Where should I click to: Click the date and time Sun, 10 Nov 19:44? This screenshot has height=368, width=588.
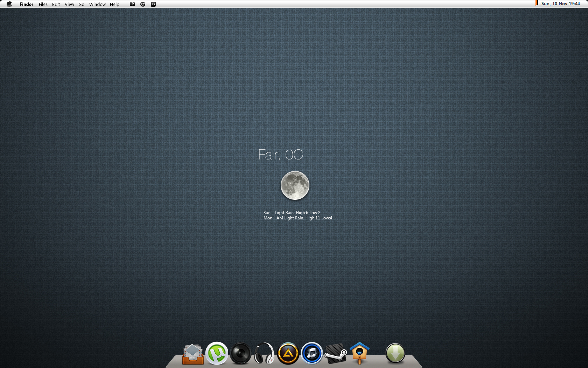coord(560,4)
